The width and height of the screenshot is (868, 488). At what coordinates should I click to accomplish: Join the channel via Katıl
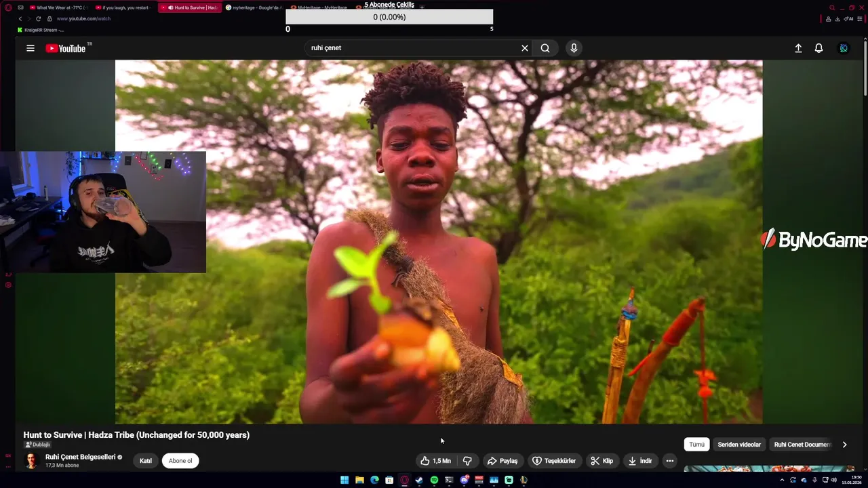tap(146, 461)
